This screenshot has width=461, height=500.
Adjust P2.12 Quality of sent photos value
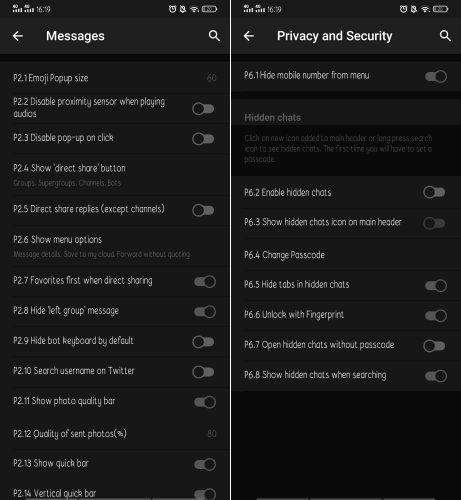pyautogui.click(x=115, y=433)
